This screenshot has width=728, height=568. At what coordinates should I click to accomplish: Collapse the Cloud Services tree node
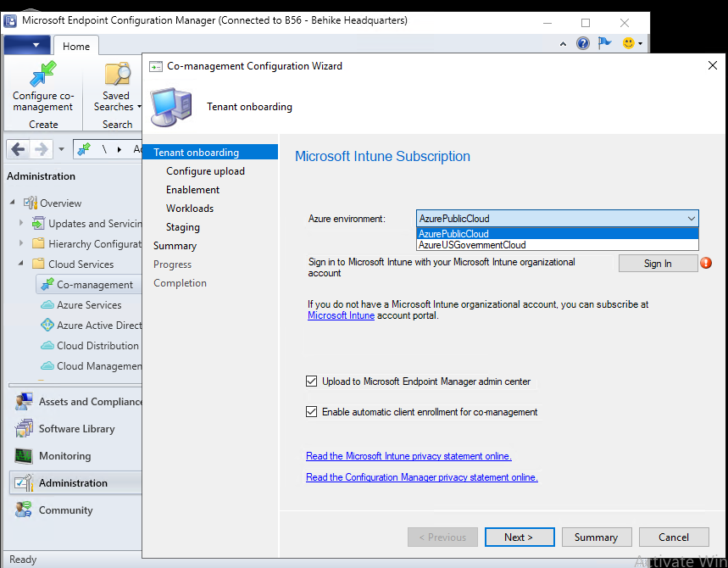21,265
